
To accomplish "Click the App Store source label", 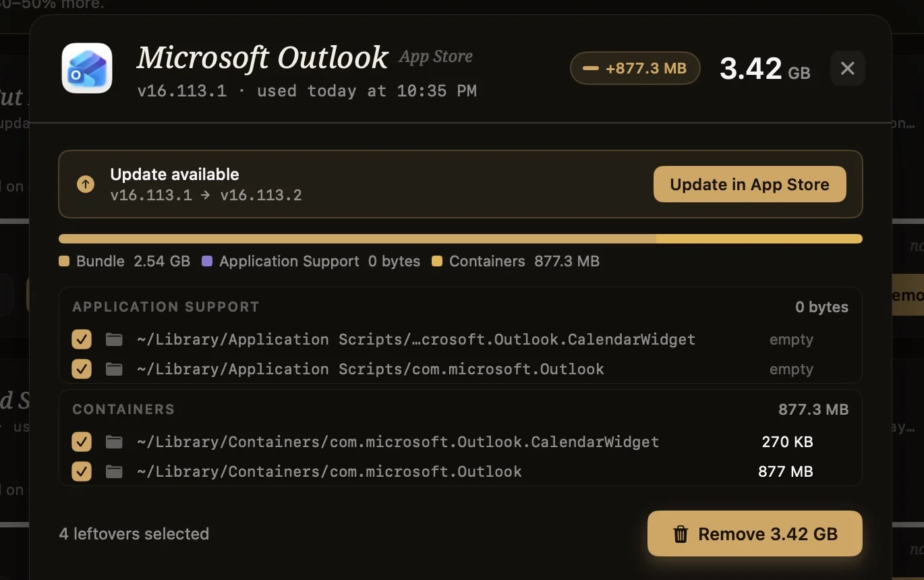I will 436,57.
